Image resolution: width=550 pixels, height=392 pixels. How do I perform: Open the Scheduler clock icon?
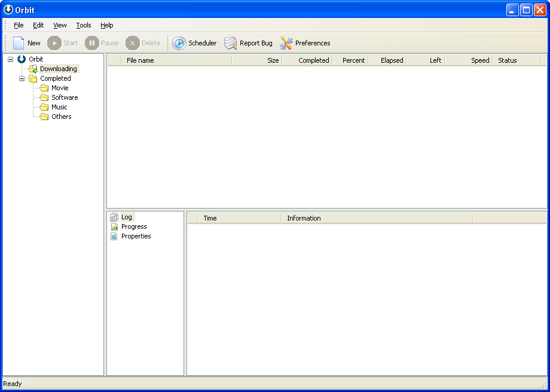179,43
